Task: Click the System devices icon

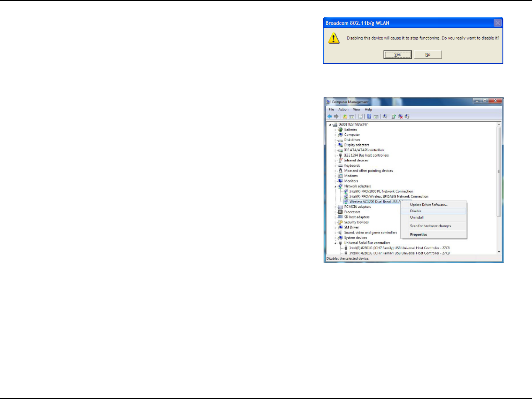Action: [340, 238]
